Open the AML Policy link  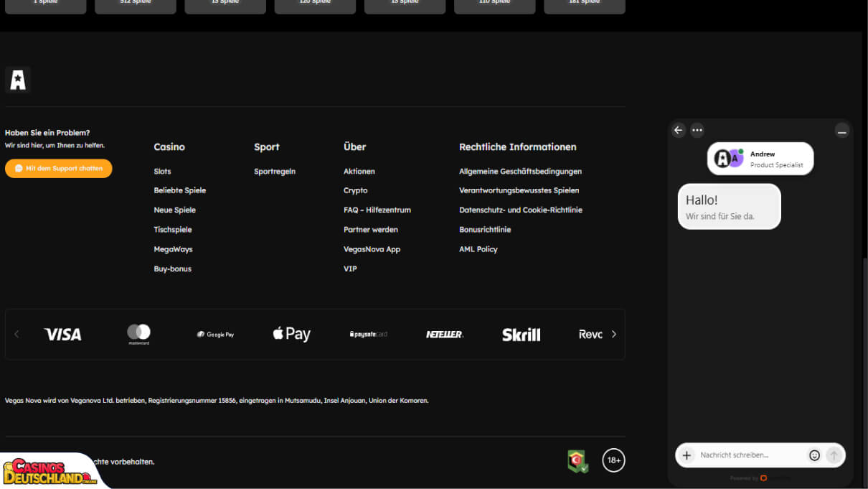coord(478,249)
